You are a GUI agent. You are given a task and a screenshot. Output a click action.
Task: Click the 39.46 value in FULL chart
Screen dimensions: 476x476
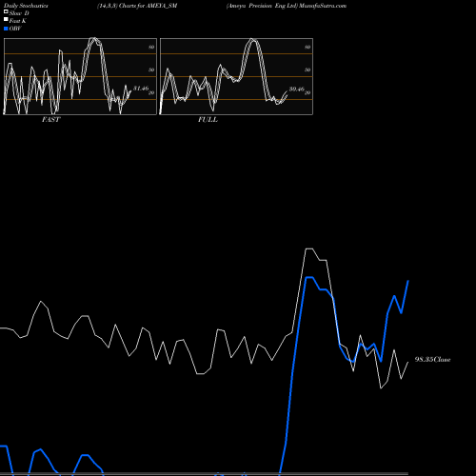[297, 89]
